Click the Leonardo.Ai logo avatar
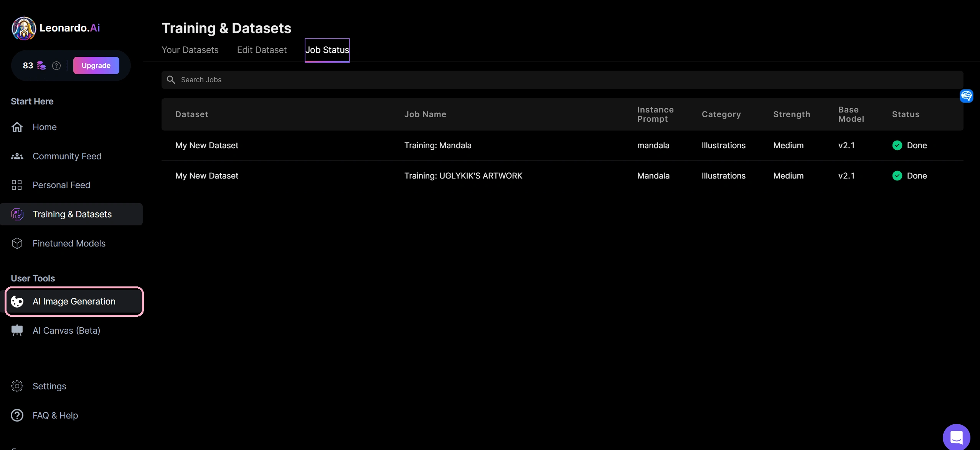This screenshot has height=450, width=980. point(24,28)
